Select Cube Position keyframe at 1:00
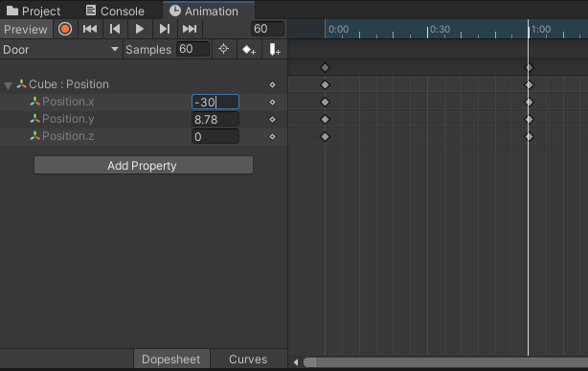 pyautogui.click(x=529, y=85)
